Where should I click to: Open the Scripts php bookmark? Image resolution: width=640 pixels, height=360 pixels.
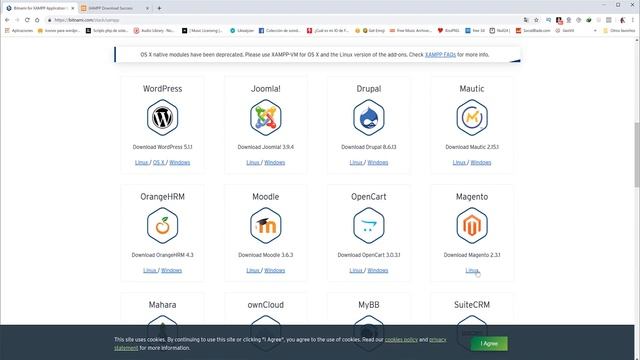[x=107, y=31]
